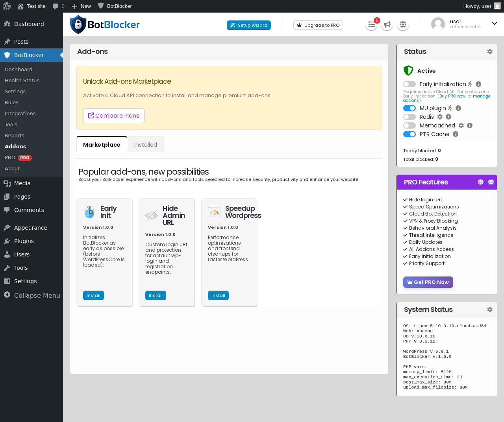Follow the Buy PRO now! link

click(x=453, y=96)
